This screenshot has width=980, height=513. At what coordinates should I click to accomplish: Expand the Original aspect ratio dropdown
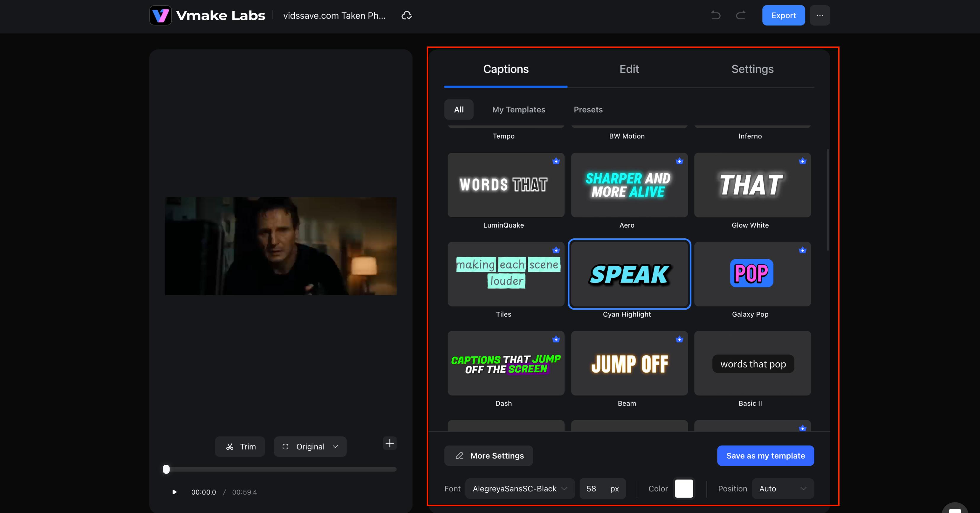tap(310, 446)
